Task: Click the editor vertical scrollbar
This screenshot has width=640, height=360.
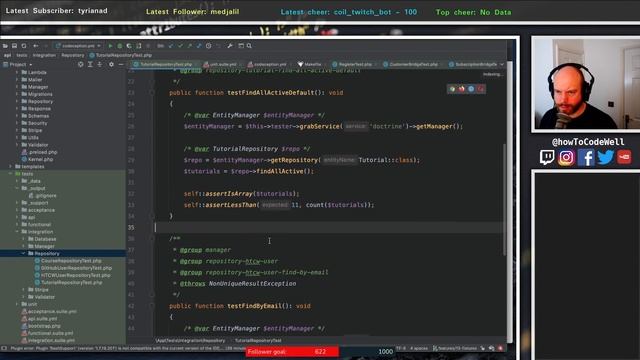Action: (x=504, y=200)
